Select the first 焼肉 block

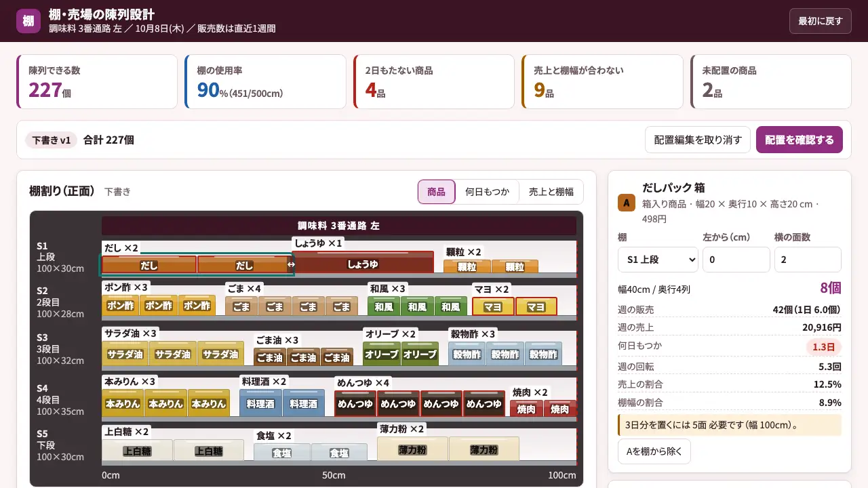526,408
